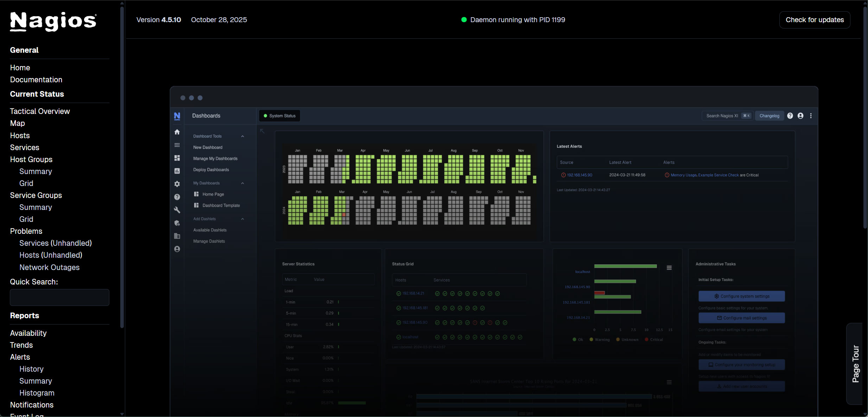The width and height of the screenshot is (868, 417).
Task: Open the Documentation link
Action: 36,80
